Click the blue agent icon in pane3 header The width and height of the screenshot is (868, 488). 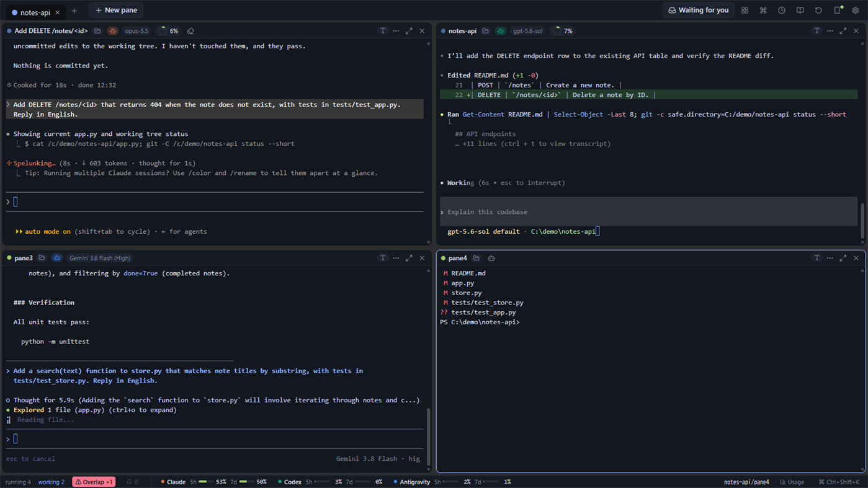tap(56, 258)
